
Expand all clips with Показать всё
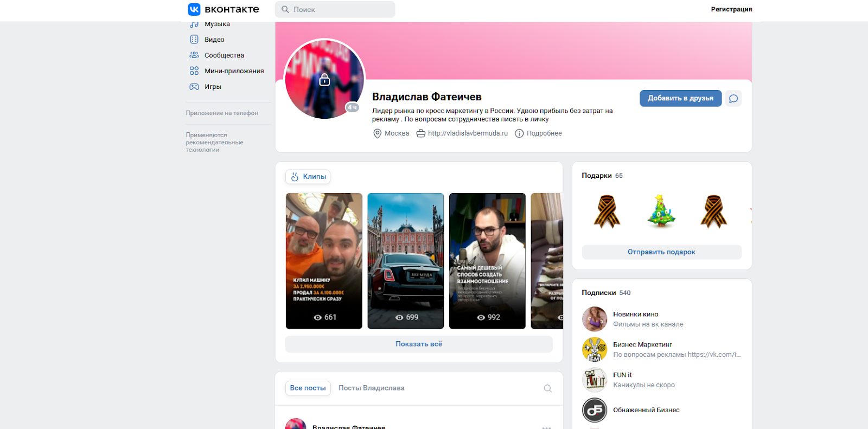point(418,344)
